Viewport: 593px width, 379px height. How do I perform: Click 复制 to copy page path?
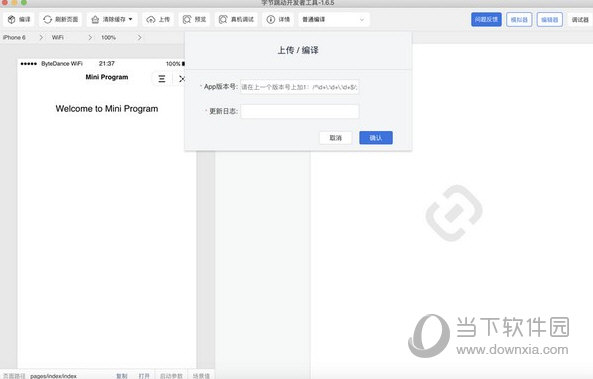[122, 376]
